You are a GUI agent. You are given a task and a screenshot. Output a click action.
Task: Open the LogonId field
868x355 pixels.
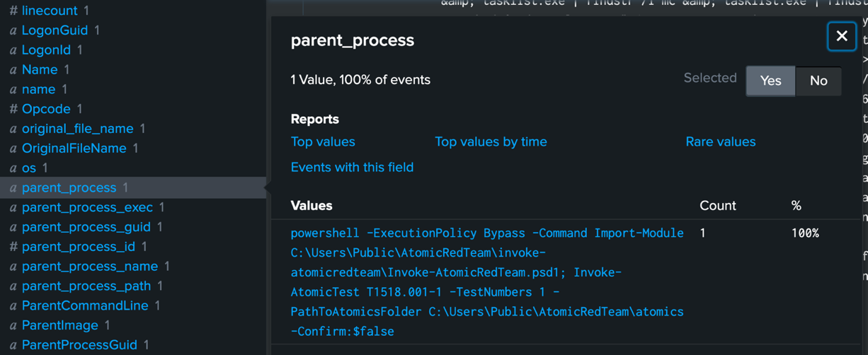tap(46, 50)
